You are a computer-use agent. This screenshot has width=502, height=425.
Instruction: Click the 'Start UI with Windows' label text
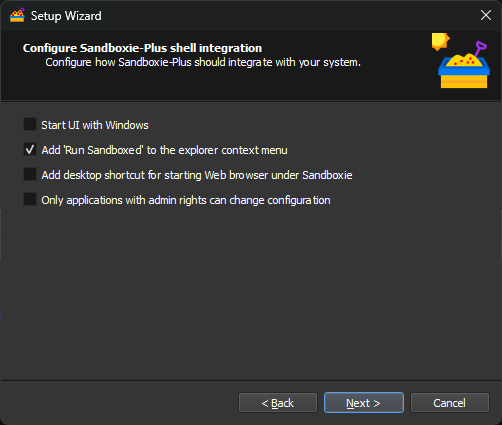click(95, 125)
